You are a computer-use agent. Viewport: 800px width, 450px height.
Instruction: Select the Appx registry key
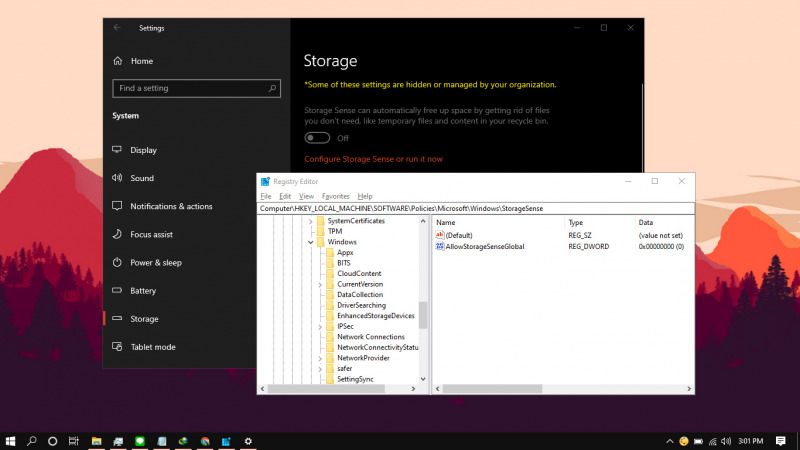tap(345, 253)
